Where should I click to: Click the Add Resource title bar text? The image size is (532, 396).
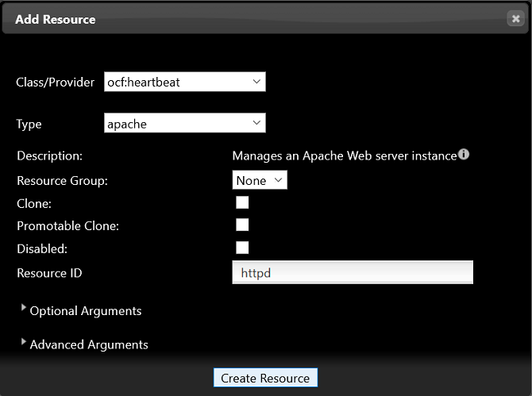point(56,19)
